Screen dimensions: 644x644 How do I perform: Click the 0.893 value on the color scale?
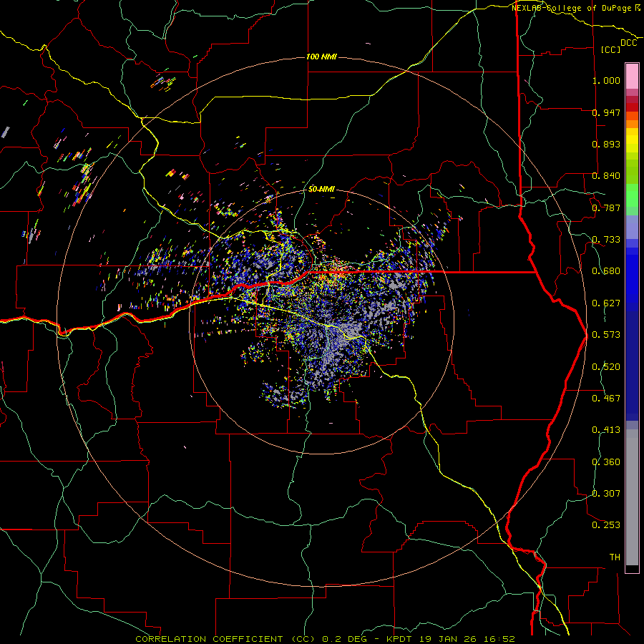click(606, 144)
